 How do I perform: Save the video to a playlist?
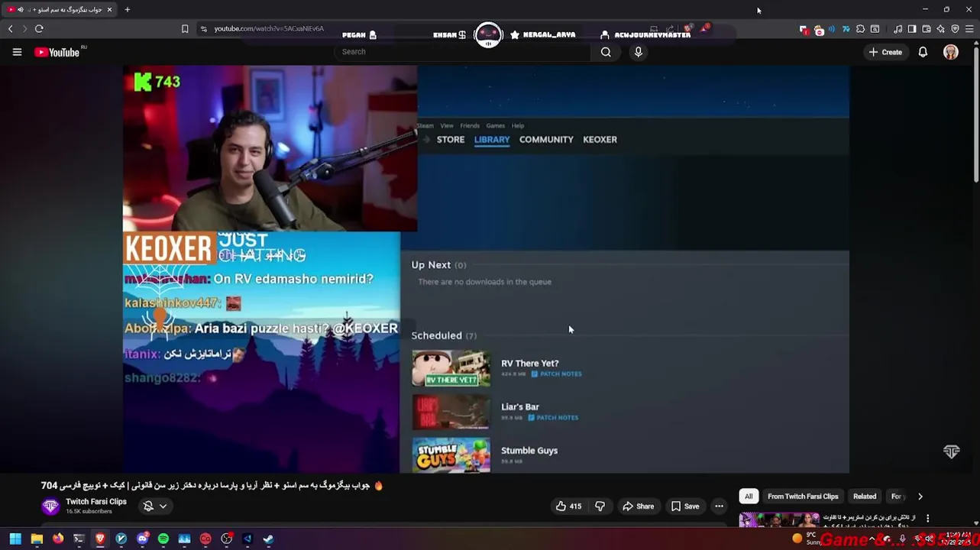click(x=685, y=506)
